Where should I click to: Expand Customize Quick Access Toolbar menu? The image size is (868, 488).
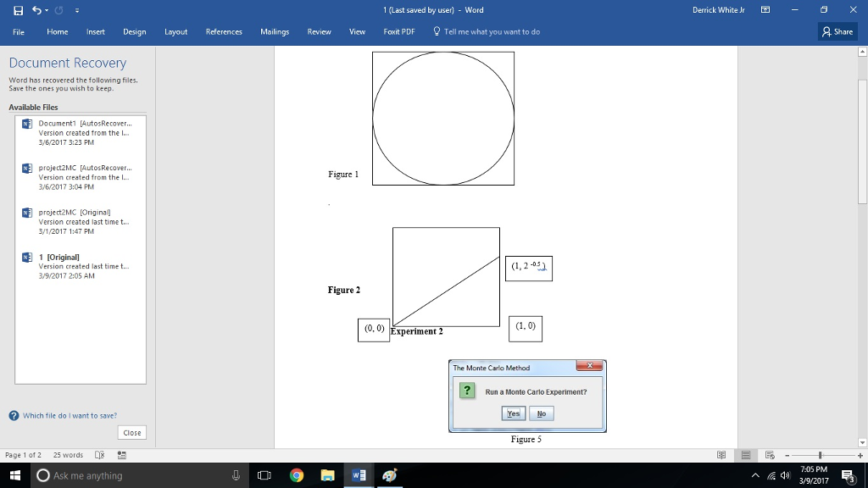pyautogui.click(x=76, y=10)
